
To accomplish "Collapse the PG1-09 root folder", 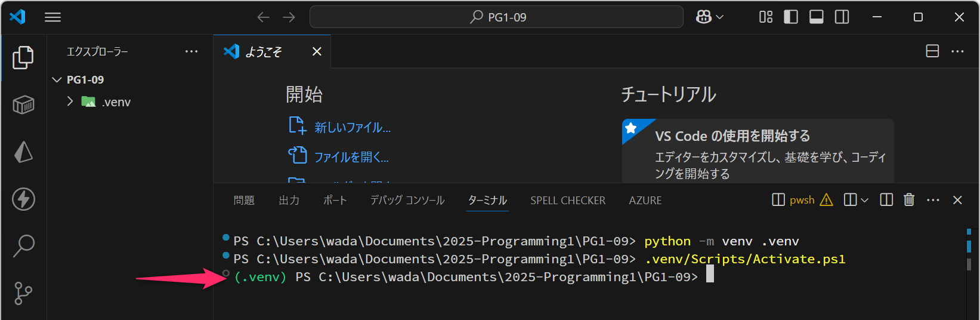I will [x=57, y=79].
